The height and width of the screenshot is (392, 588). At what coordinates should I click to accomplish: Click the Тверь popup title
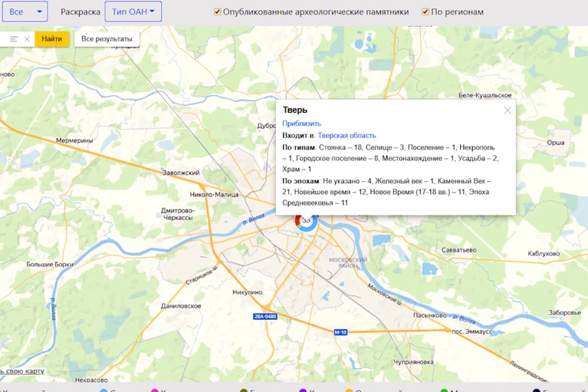[294, 110]
